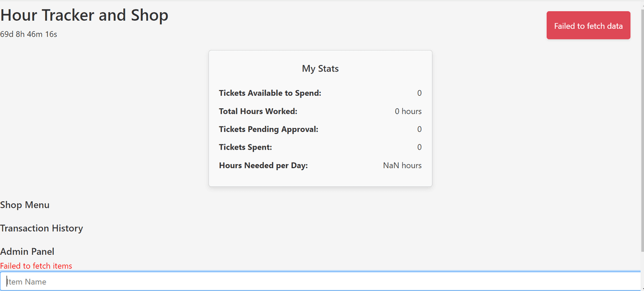Click the Tickets Available to Spend label
This screenshot has height=291, width=644.
click(x=270, y=93)
